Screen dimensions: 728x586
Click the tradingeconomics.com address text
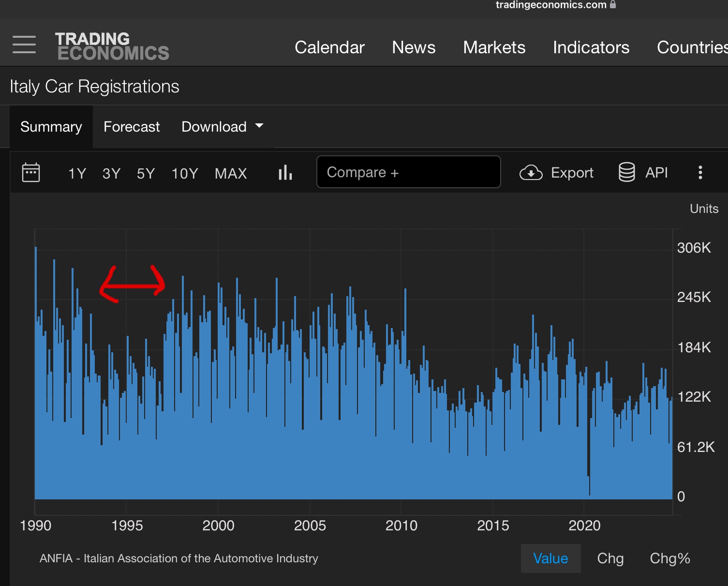(x=551, y=5)
